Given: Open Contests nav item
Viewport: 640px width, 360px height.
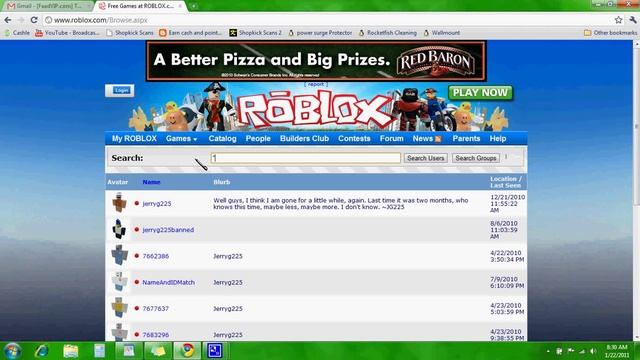Looking at the screenshot, I should point(354,139).
